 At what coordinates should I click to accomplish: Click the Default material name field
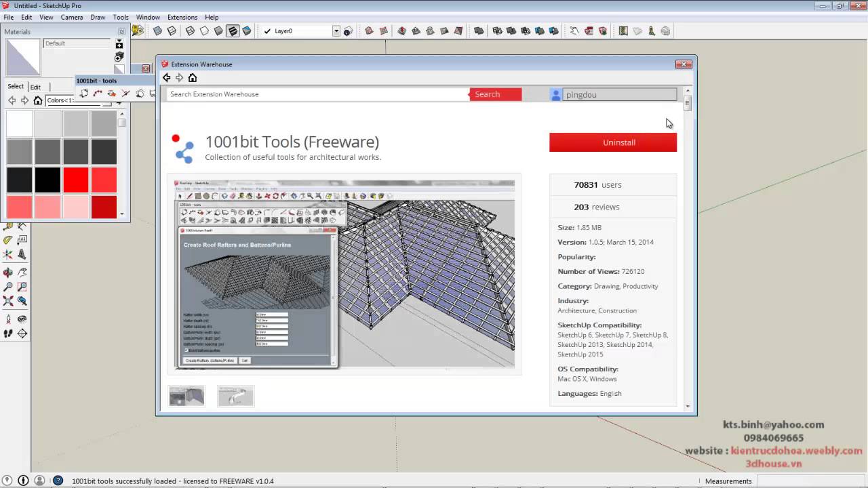pyautogui.click(x=77, y=43)
